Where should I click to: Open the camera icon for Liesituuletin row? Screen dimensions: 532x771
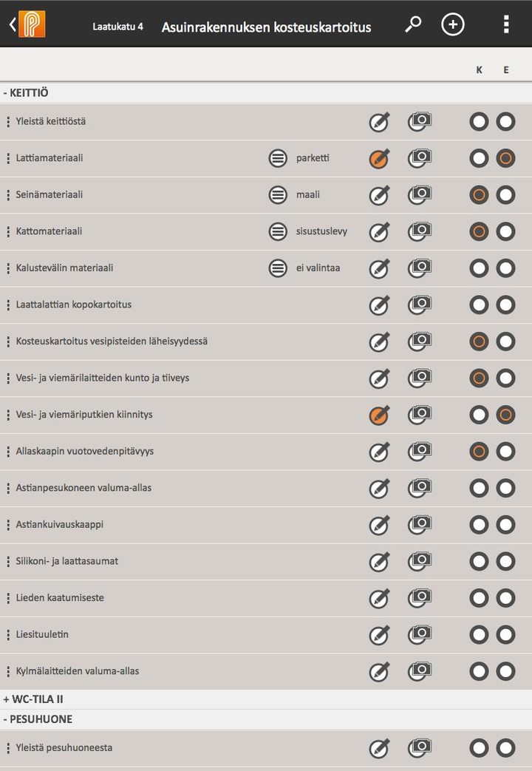pos(419,634)
